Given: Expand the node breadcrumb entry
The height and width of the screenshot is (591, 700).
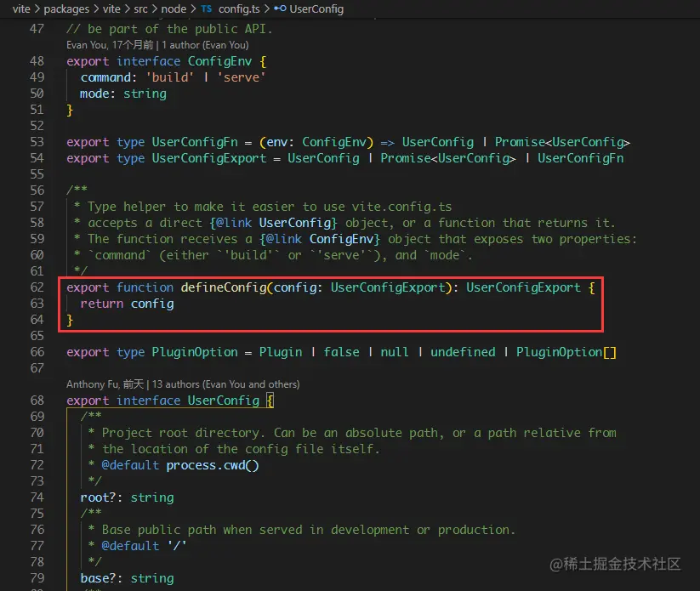Looking at the screenshot, I should click(x=174, y=9).
